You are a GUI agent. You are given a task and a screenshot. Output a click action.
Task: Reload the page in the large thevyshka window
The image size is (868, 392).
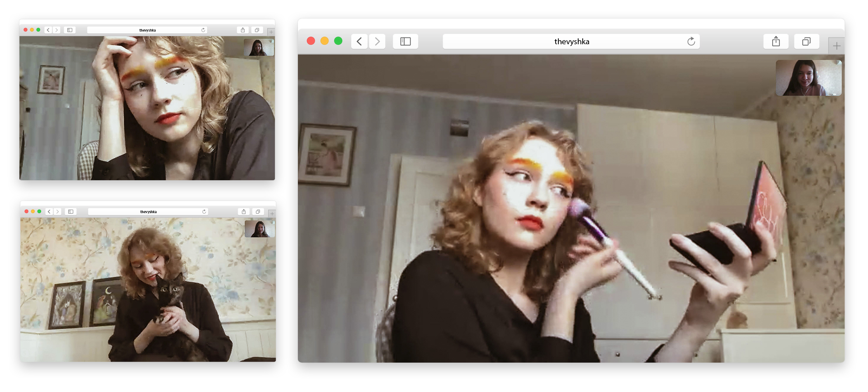click(x=691, y=42)
